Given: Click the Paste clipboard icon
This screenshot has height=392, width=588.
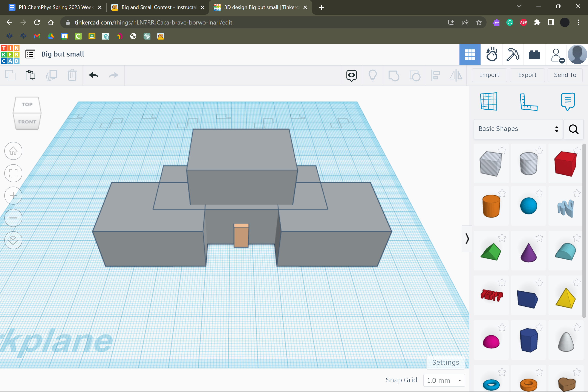Looking at the screenshot, I should [x=30, y=75].
